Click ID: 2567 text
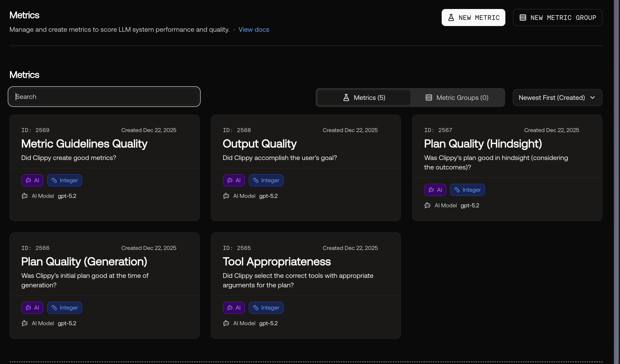The image size is (620, 364). point(438,130)
